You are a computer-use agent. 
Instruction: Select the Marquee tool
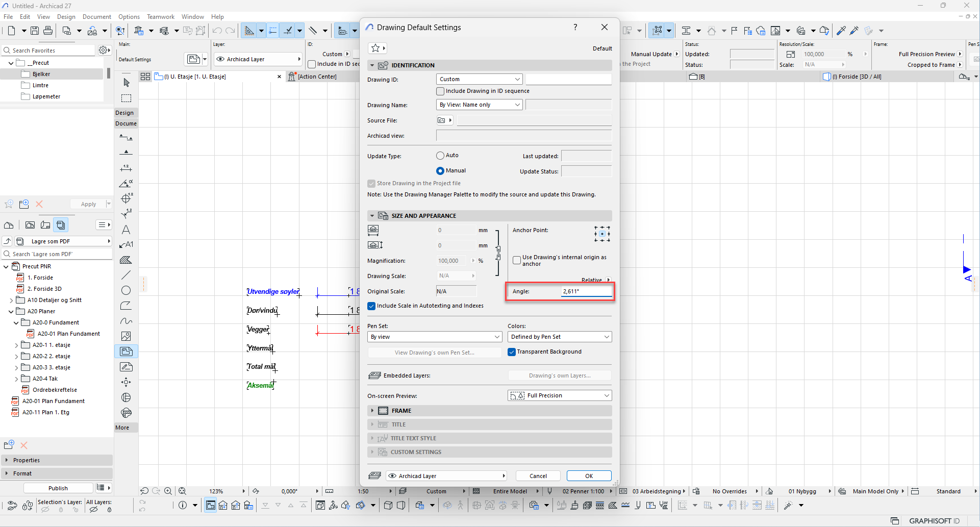click(x=127, y=98)
